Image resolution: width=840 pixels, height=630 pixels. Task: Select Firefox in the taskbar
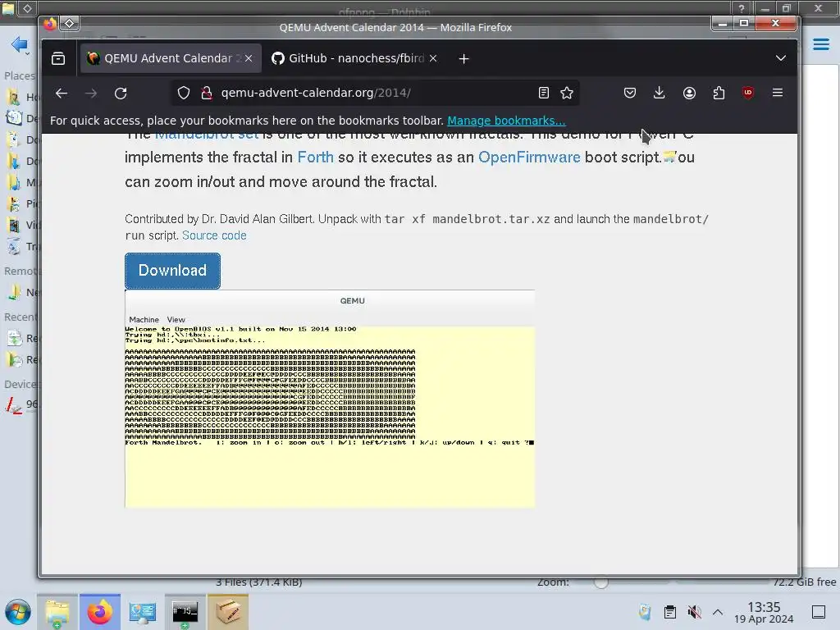coord(100,612)
